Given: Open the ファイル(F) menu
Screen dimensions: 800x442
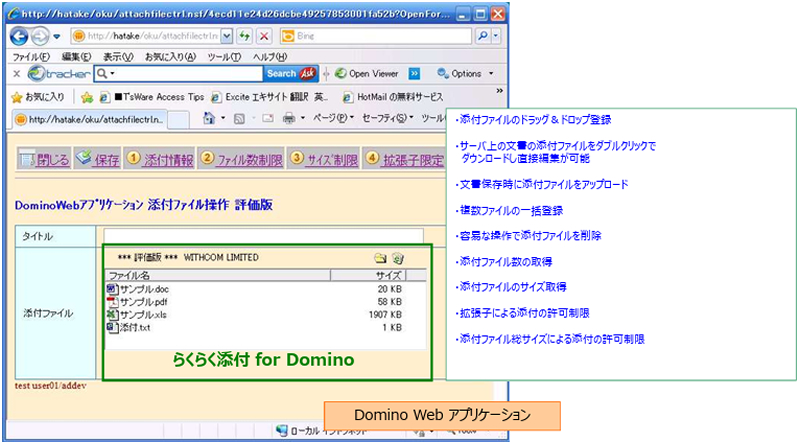Looking at the screenshot, I should click(x=31, y=57).
